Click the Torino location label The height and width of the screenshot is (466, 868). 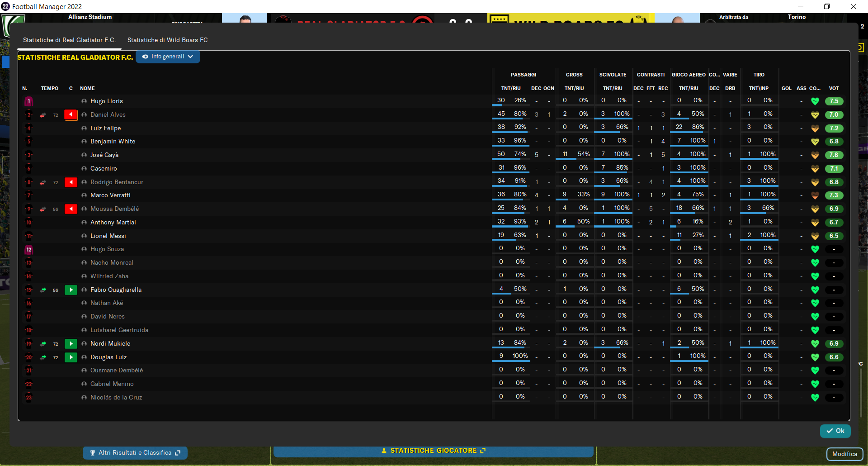797,17
